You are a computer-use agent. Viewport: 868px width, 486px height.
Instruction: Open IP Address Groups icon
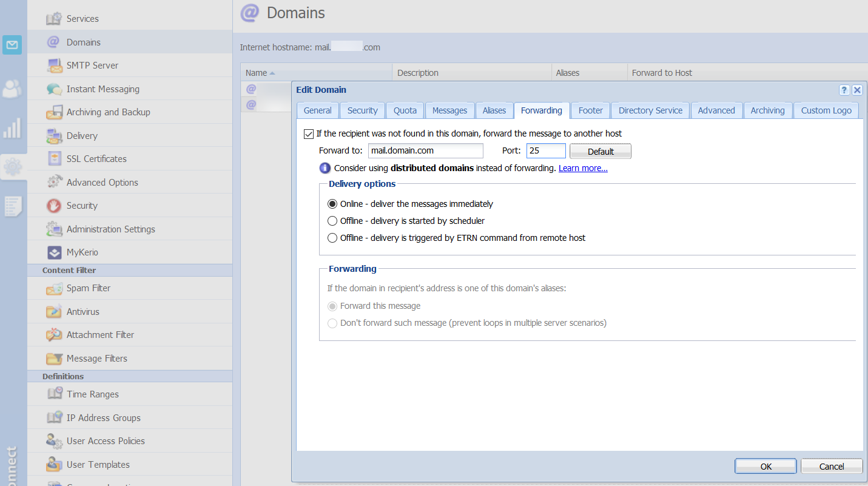[x=54, y=418]
